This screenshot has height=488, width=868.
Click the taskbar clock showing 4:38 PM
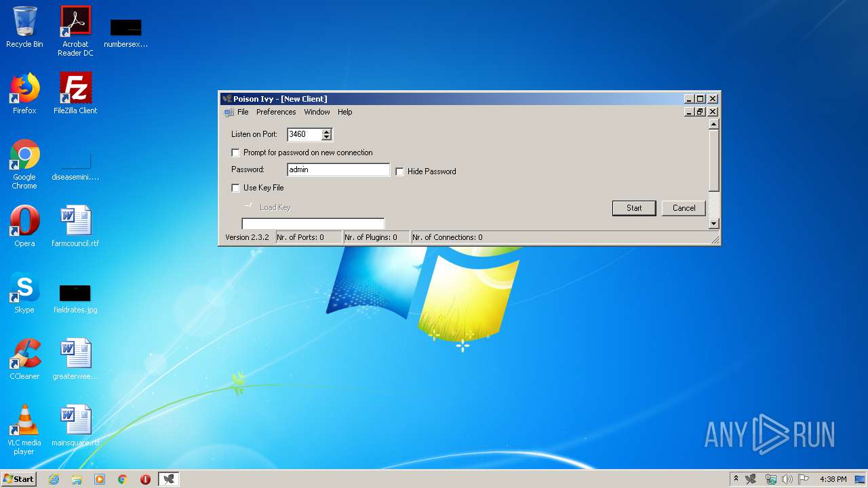(833, 479)
